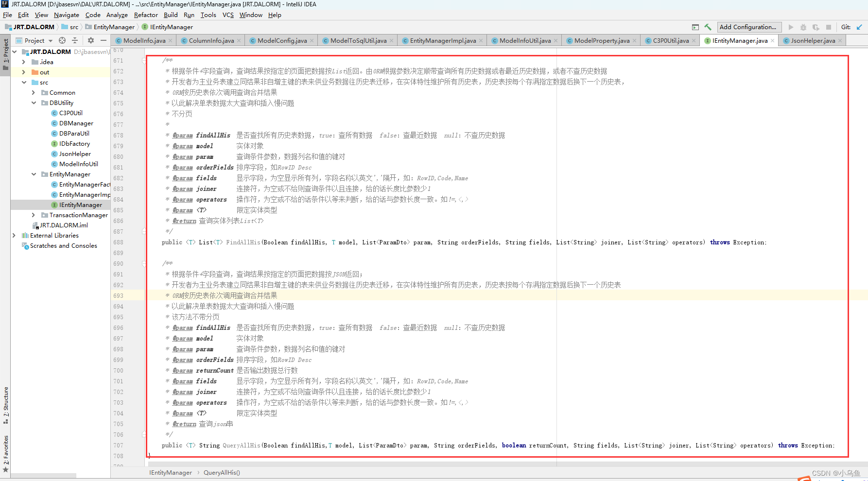Collapse the src folder

pyautogui.click(x=24, y=82)
